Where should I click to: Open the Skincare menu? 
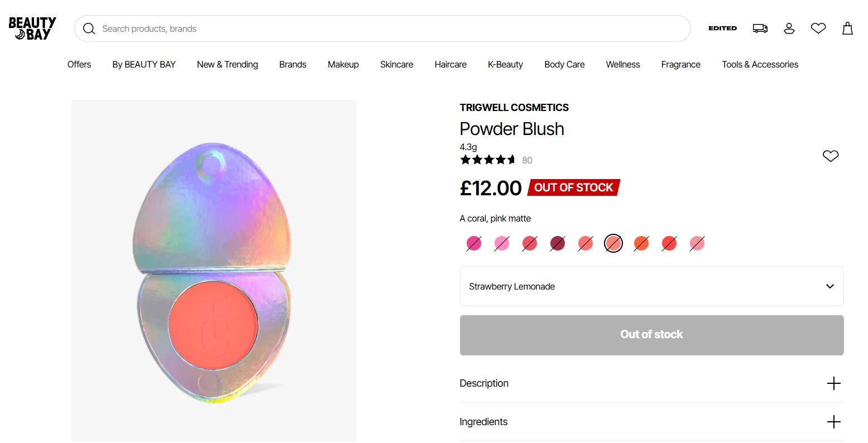pyautogui.click(x=396, y=64)
